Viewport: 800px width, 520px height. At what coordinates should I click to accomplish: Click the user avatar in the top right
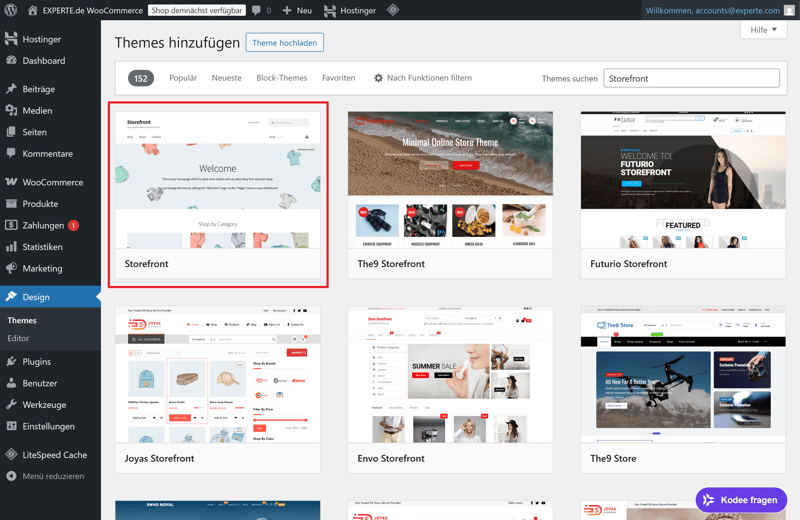coord(789,10)
